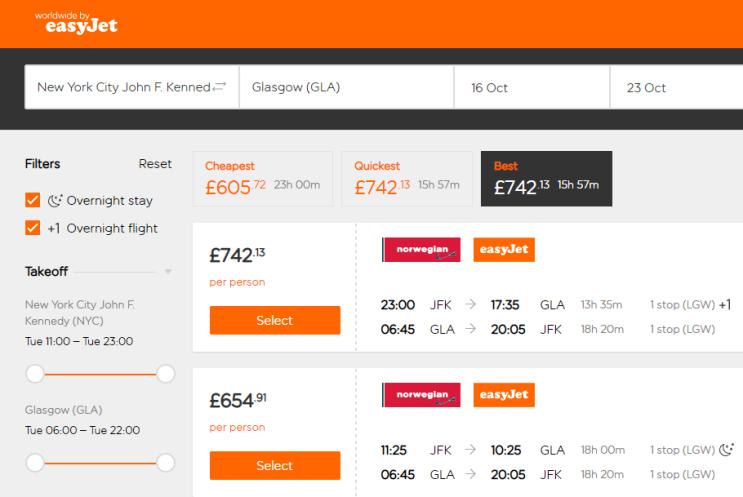This screenshot has width=743, height=497.
Task: Open the 23 Oct return date picker
Action: [x=676, y=88]
